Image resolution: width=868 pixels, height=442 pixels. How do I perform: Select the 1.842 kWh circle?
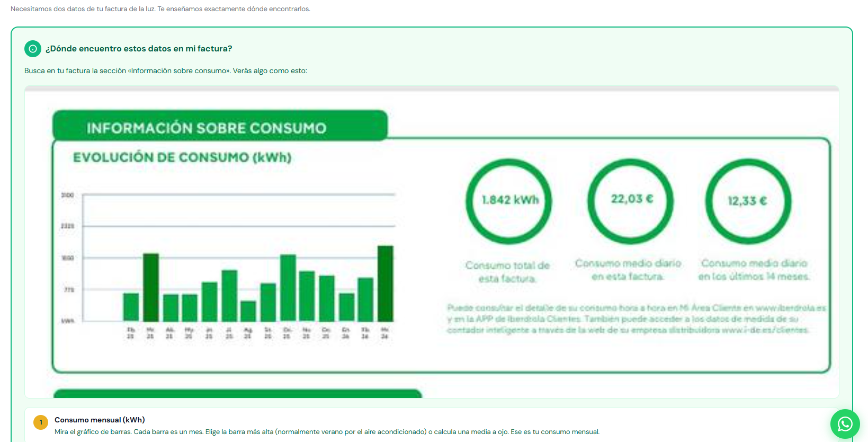[509, 201]
